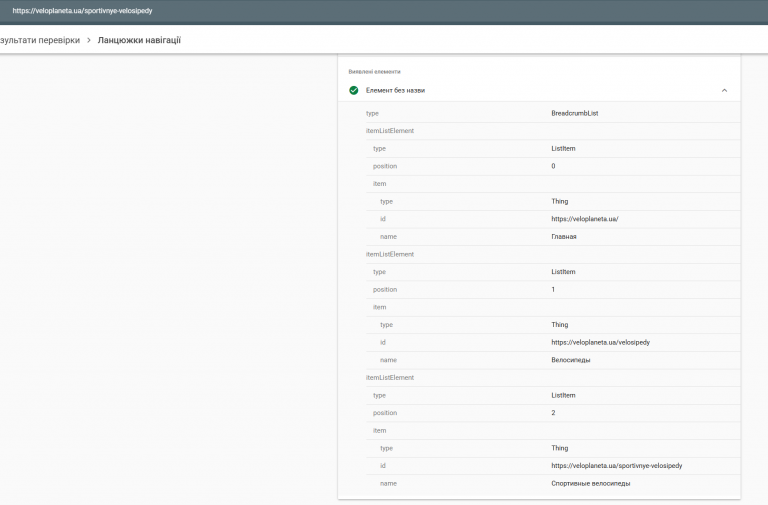Click the id value ending in '/velosipedy'
The width and height of the screenshot is (768, 505).
[x=600, y=342]
